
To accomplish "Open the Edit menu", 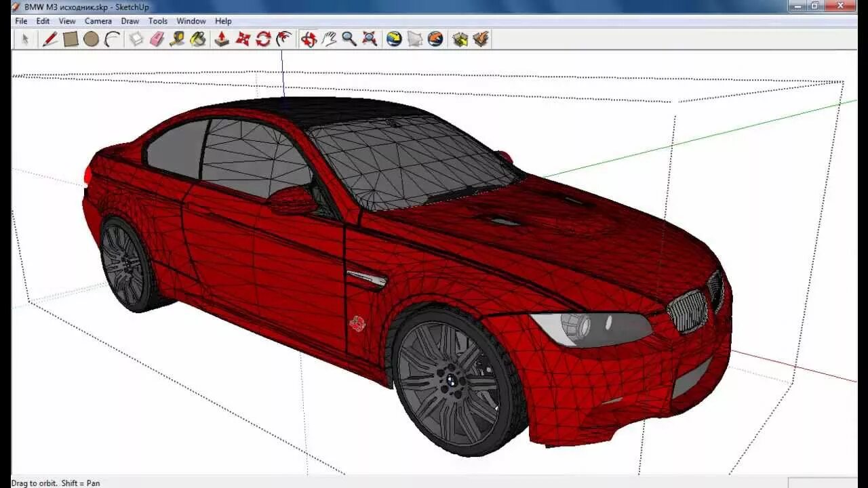I will point(43,21).
